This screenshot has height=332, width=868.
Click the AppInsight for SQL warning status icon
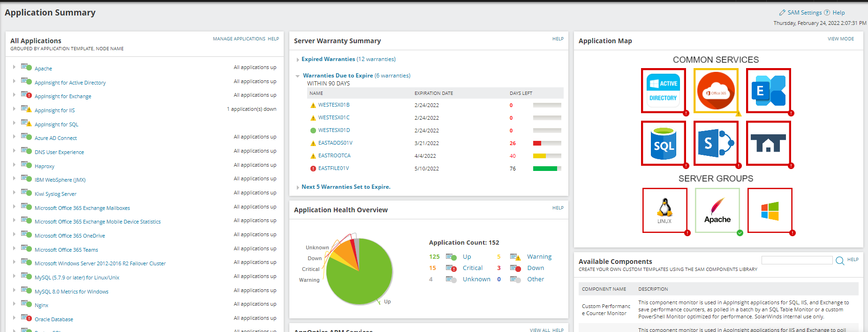[x=27, y=123]
